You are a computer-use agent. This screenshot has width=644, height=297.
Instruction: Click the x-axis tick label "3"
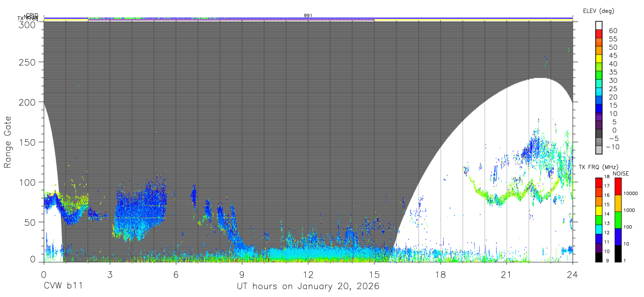[x=110, y=274]
